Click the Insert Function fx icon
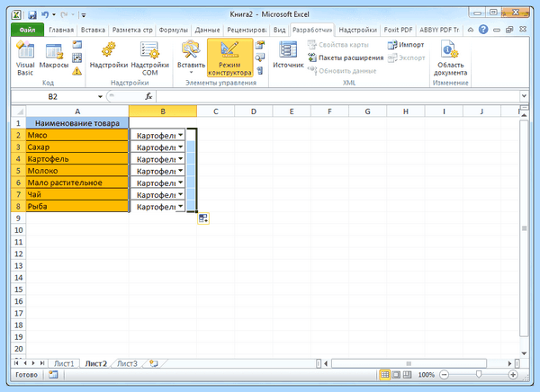Viewport: 540px width, 392px height. (x=148, y=96)
